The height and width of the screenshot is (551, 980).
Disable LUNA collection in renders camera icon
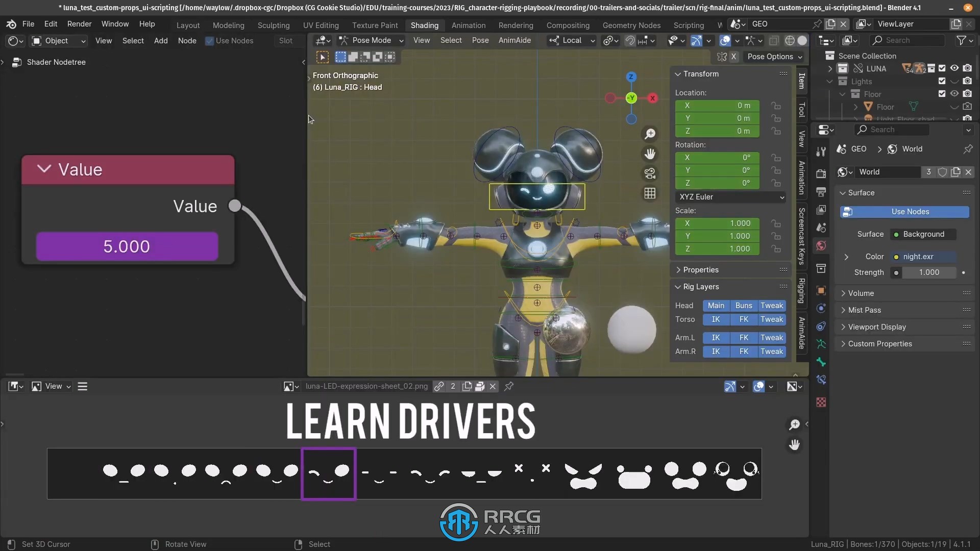coord(967,68)
